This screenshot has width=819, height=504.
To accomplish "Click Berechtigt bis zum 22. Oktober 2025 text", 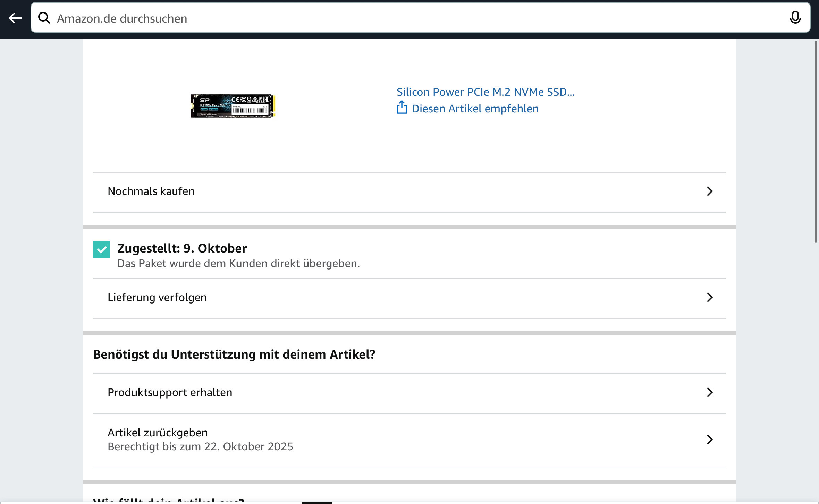I will pos(200,446).
